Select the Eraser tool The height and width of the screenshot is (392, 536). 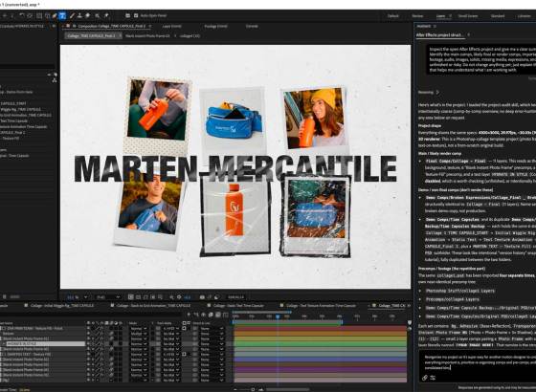click(x=88, y=15)
